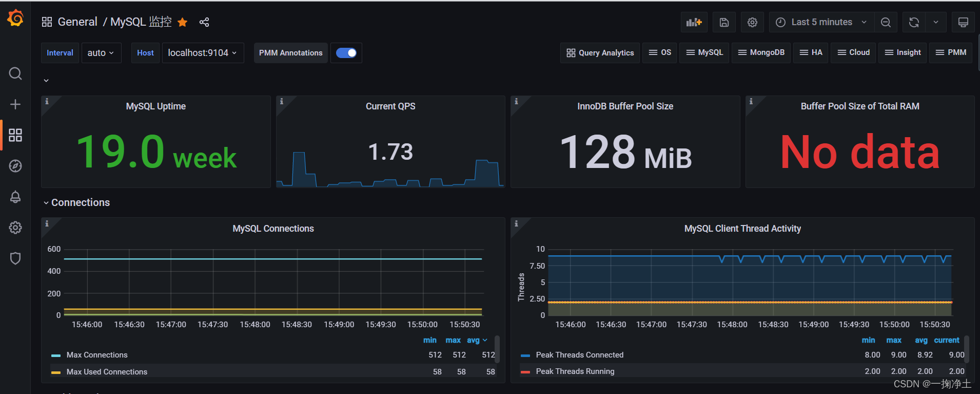The height and width of the screenshot is (394, 980).
Task: Toggle Max Connections series visibility
Action: pos(97,355)
